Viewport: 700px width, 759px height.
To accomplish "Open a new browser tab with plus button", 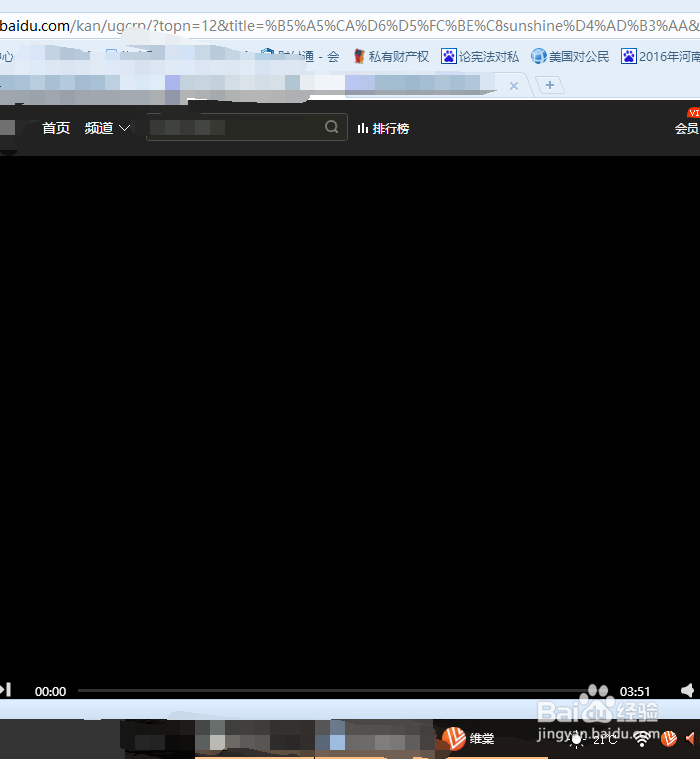I will coord(550,85).
